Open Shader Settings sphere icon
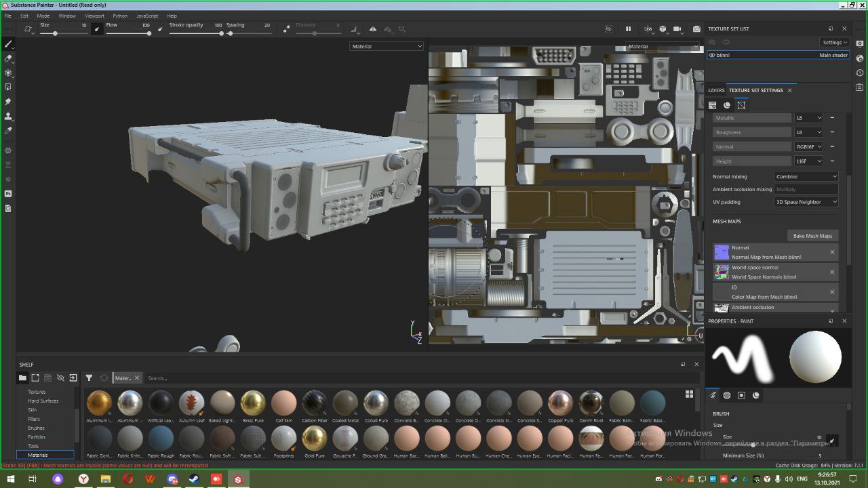Screen dimensions: 868x488 coord(860,58)
